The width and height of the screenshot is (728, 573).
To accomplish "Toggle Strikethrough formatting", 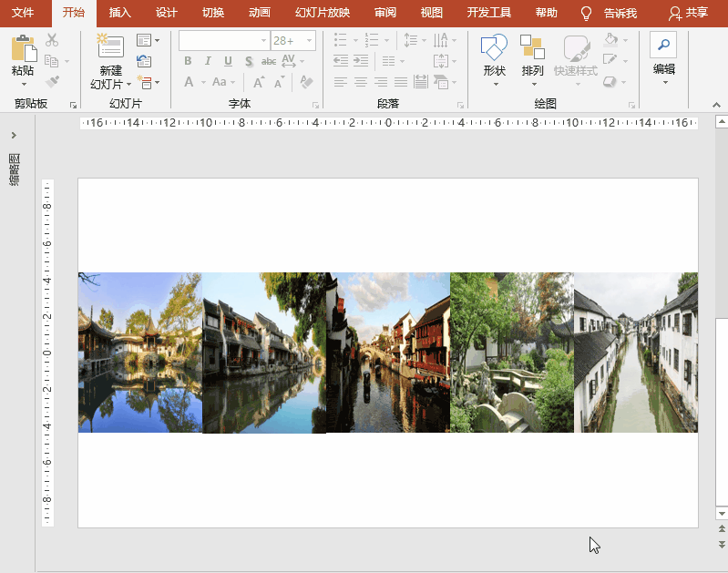I will click(x=269, y=61).
